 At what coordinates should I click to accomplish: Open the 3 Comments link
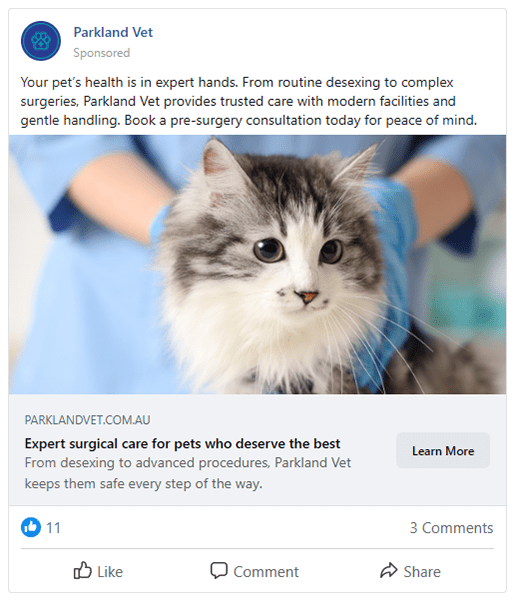coord(451,528)
